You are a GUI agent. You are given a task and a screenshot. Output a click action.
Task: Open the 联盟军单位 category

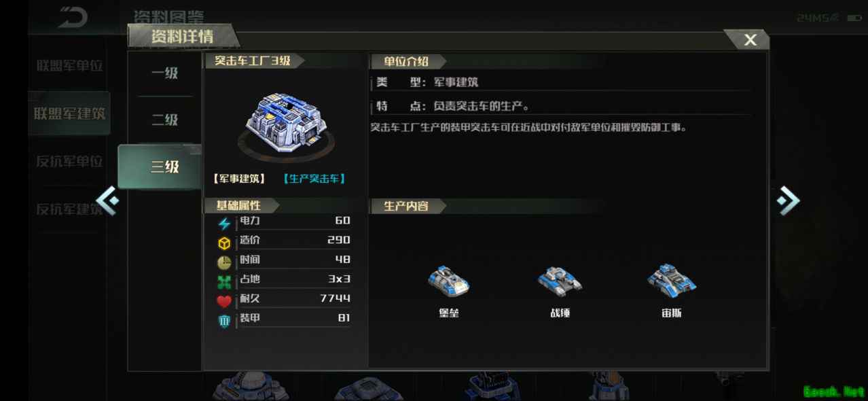tap(69, 66)
